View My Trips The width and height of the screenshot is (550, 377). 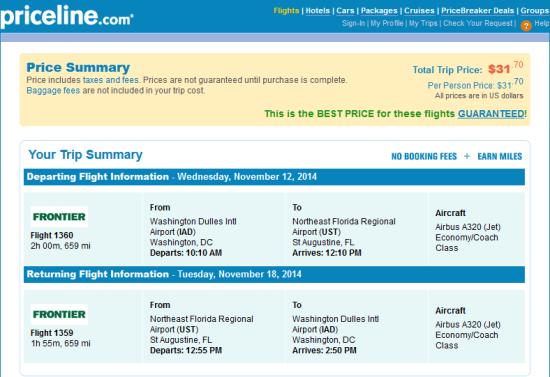pyautogui.click(x=423, y=23)
